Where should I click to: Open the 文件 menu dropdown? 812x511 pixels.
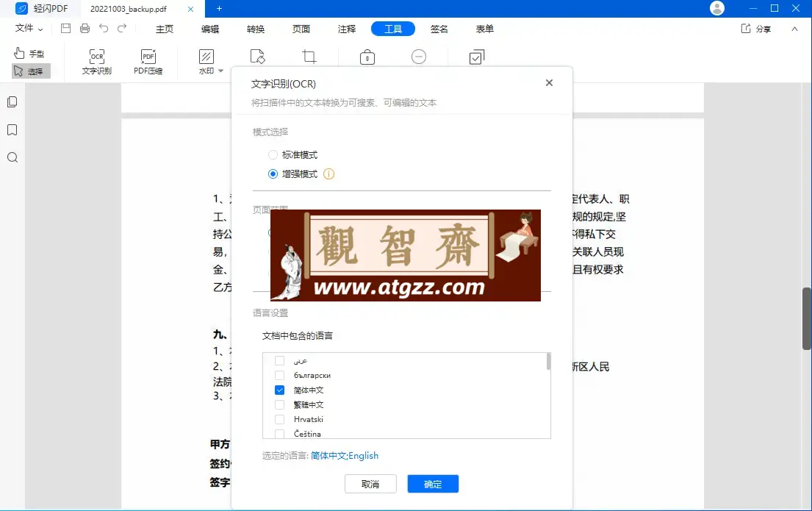(29, 29)
